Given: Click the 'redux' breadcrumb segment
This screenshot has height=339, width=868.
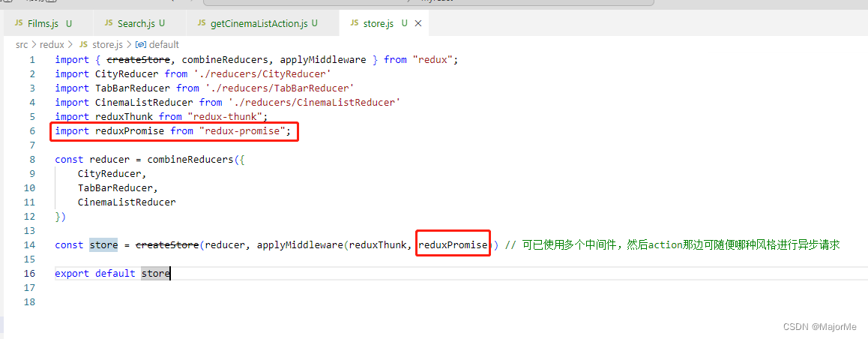Looking at the screenshot, I should 52,44.
